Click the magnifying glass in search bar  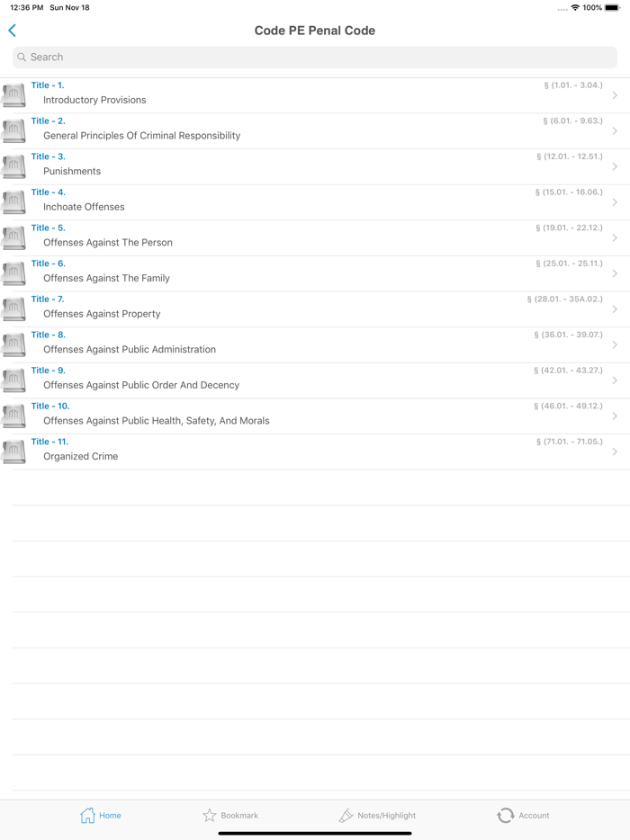[22, 57]
